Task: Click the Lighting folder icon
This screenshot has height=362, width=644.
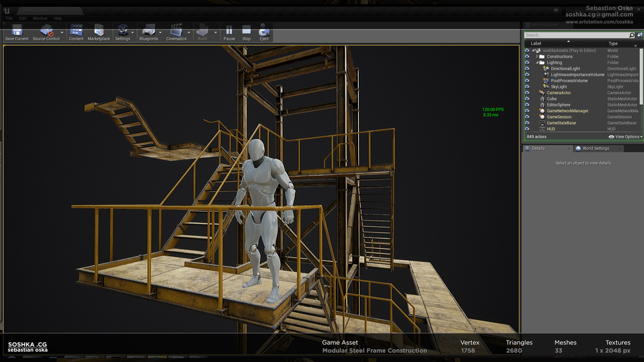Action: 541,62
